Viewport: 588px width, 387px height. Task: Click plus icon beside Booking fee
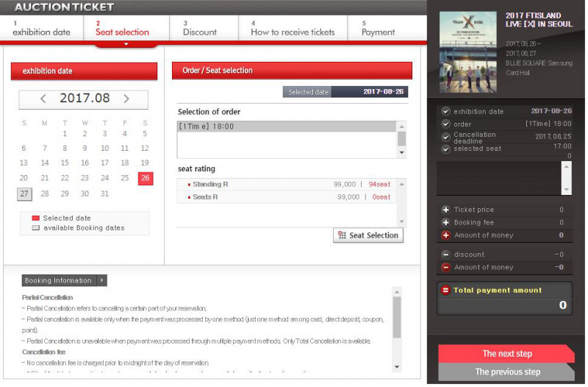(445, 222)
